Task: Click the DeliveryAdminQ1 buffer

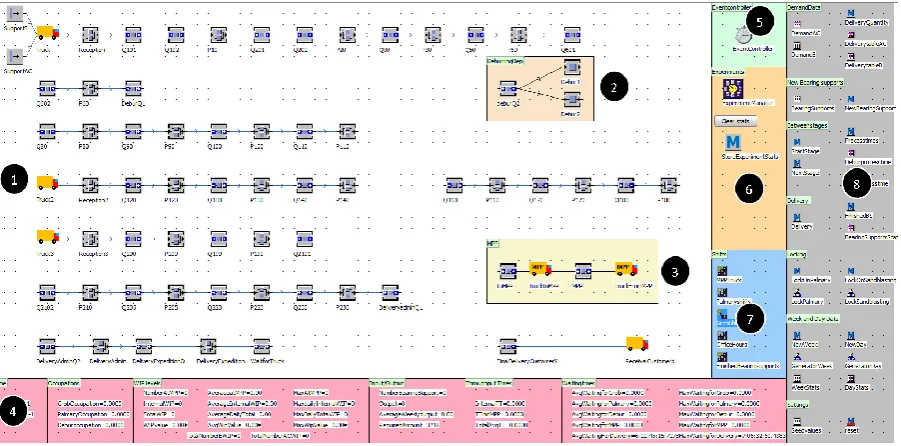Action: [x=391, y=293]
